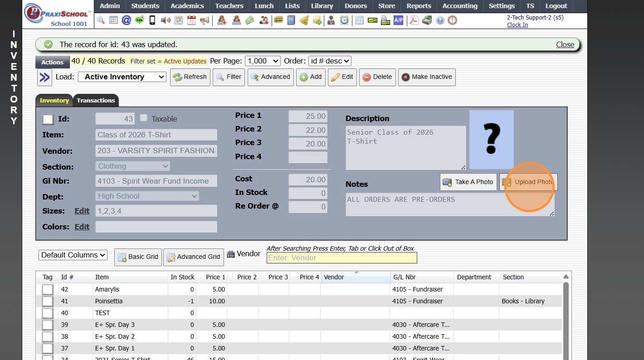Viewport: 644px width, 360px height.
Task: Expand the double-chevron actions panel button
Action: [x=44, y=77]
